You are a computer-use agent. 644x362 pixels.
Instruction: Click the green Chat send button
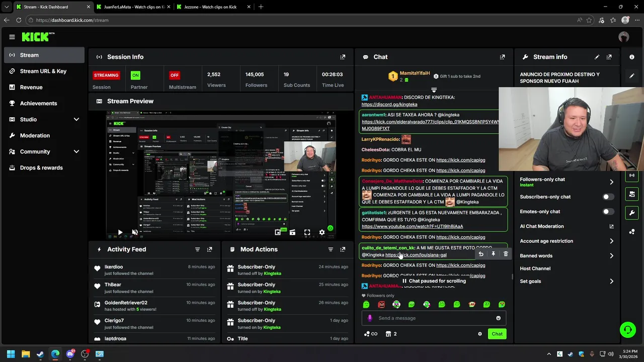coord(497,334)
